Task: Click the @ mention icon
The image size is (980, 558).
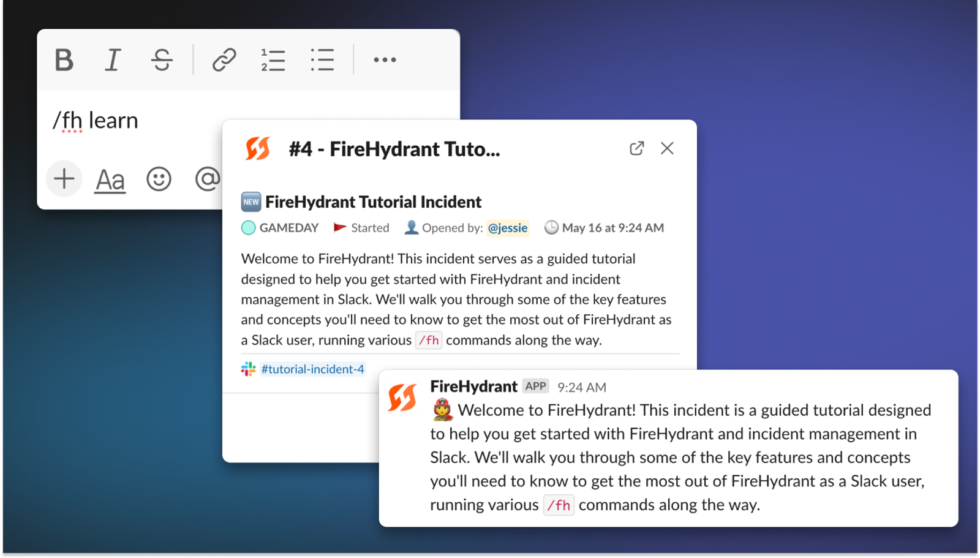Action: 208,179
